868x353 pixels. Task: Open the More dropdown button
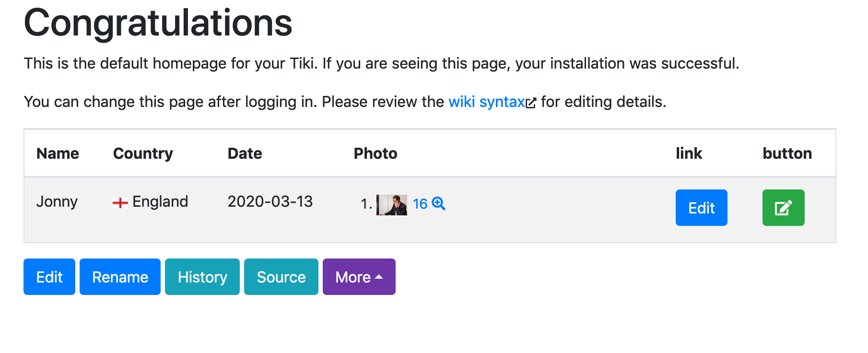(359, 277)
